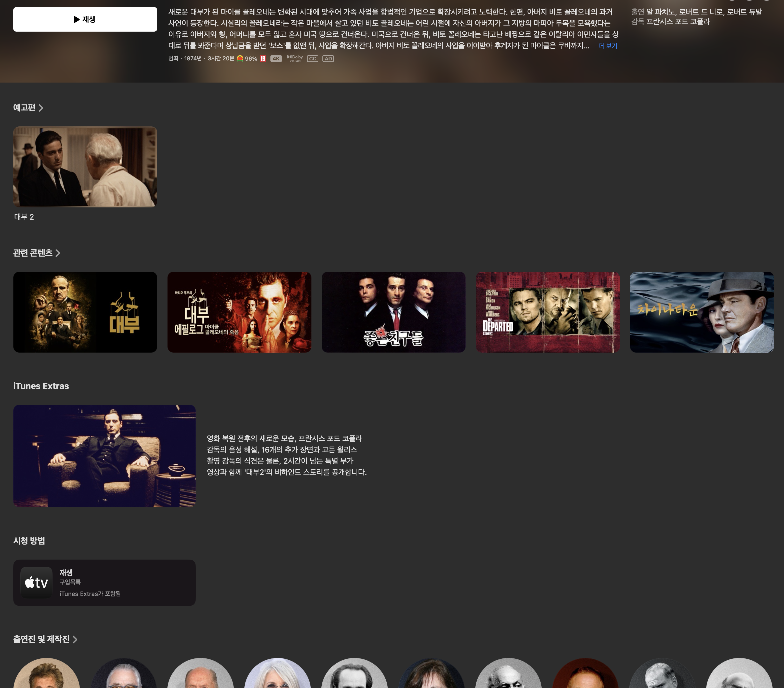
Task: Open 좋은 친구들 movie thumbnail
Action: (x=393, y=312)
